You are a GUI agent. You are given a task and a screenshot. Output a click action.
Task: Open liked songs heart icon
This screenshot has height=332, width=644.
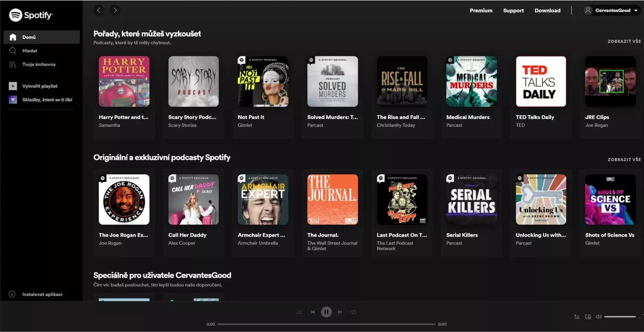(x=13, y=100)
